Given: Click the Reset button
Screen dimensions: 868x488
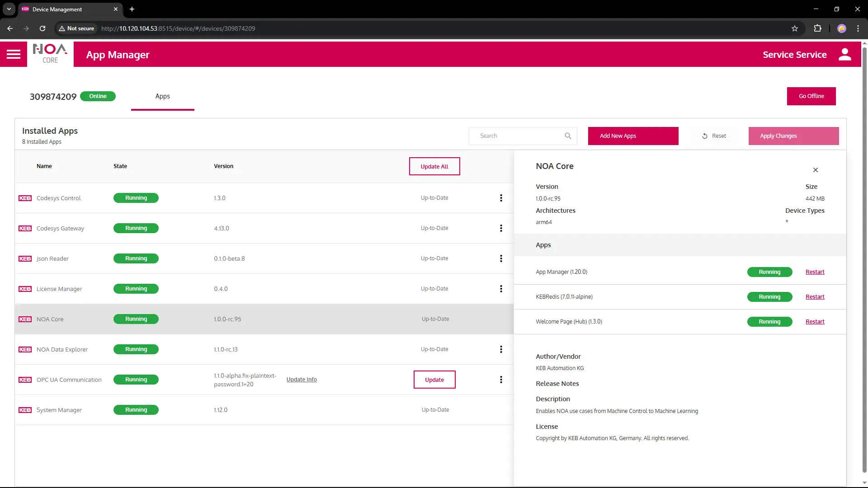Looking at the screenshot, I should point(714,136).
